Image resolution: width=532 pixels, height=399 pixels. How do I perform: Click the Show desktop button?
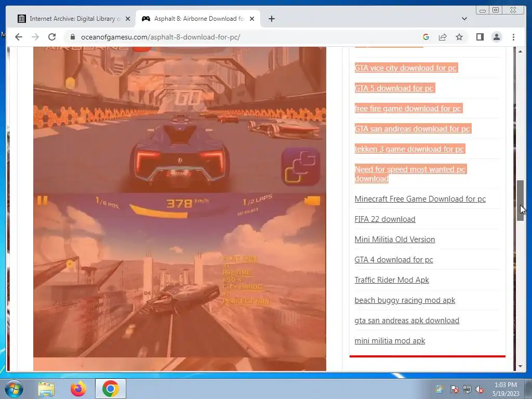click(x=528, y=389)
